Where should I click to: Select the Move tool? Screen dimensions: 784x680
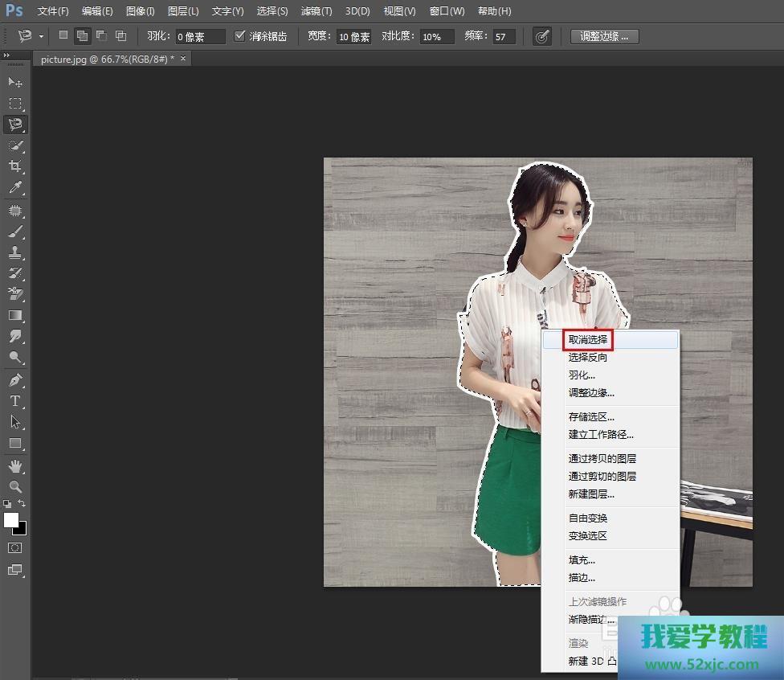point(14,82)
